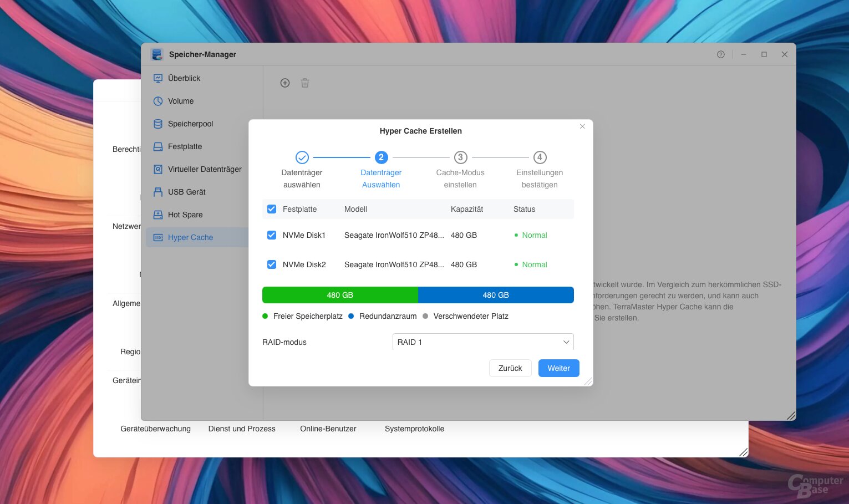
Task: Uncheck the NVMe Disk1 checkbox
Action: (x=272, y=235)
